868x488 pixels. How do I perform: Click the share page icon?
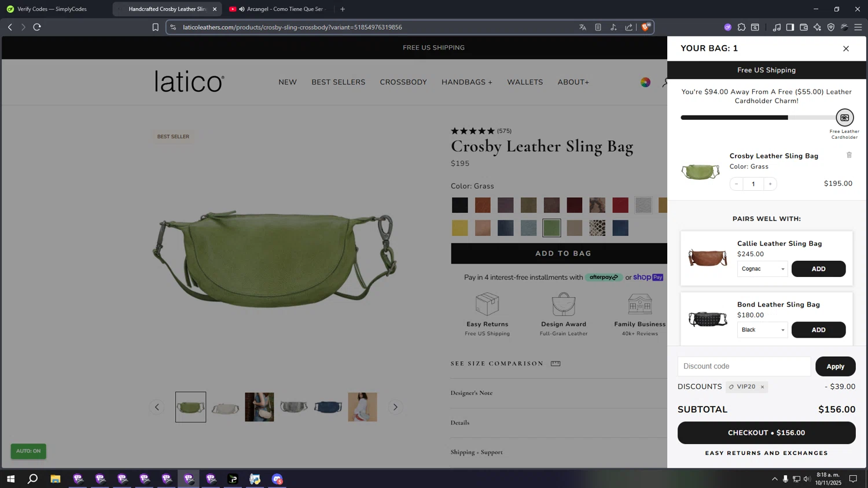[629, 27]
